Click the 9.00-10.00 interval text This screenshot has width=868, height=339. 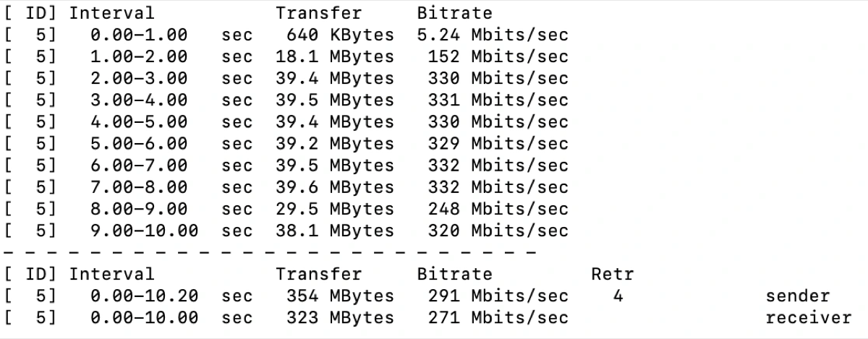click(x=145, y=231)
